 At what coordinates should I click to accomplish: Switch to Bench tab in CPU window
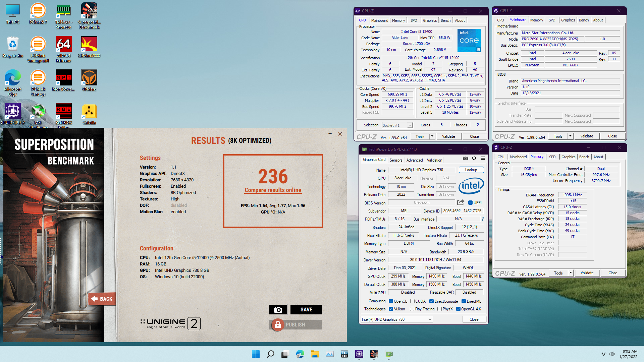tap(445, 20)
